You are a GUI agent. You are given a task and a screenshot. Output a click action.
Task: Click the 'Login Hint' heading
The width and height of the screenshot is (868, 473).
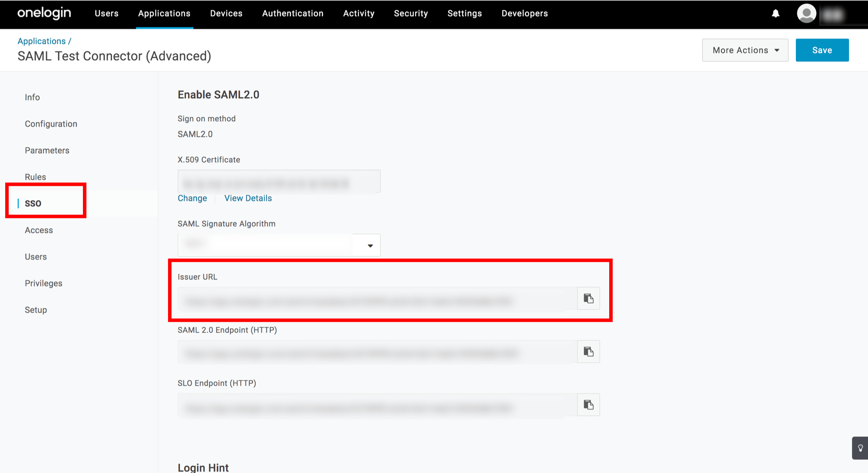pyautogui.click(x=203, y=467)
